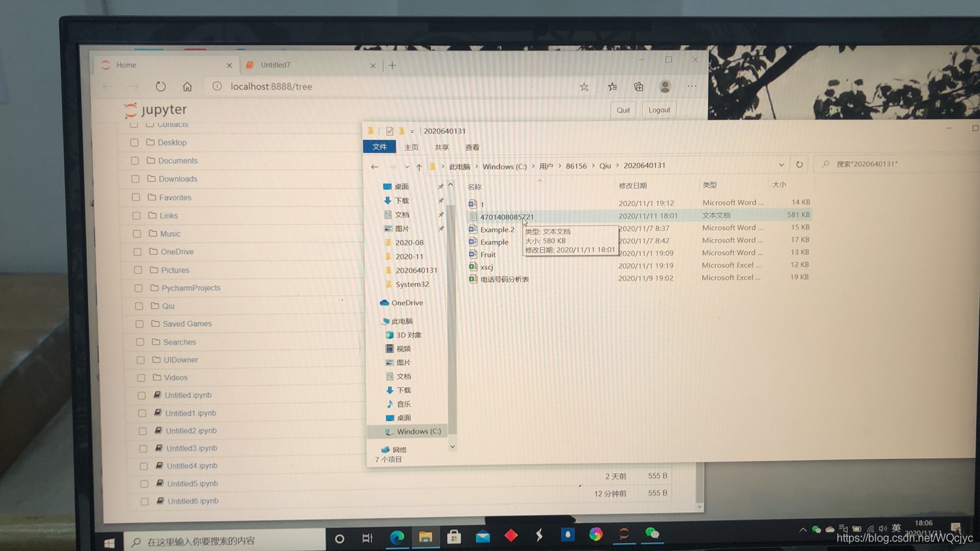Click the Logout button in Jupyter
Screen dimensions: 980x551
coord(659,110)
